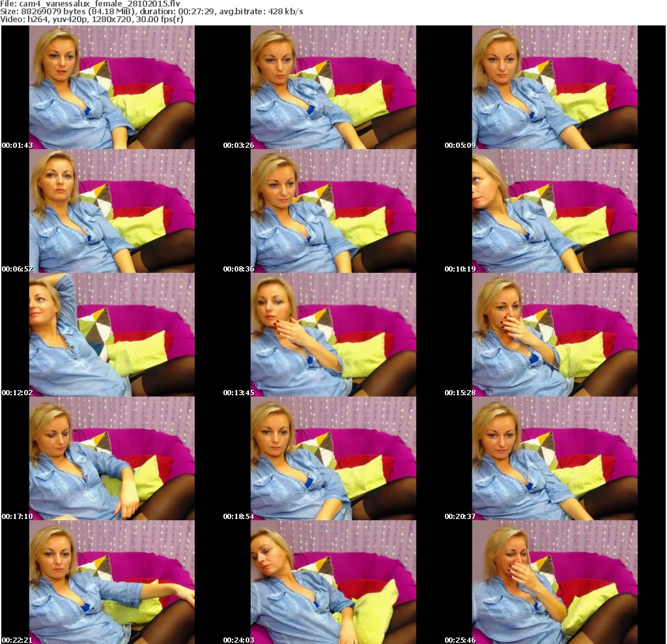Image resolution: width=667 pixels, height=644 pixels.
Task: Click the thumbnail frame at 00:13:45
Action: point(333,335)
